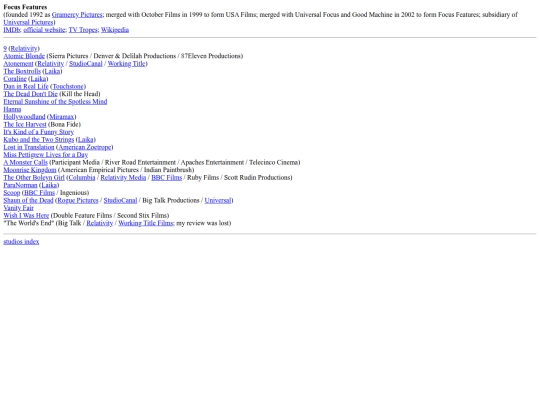540x405 pixels.
Task: Open the IMDb link
Action: click(x=12, y=30)
